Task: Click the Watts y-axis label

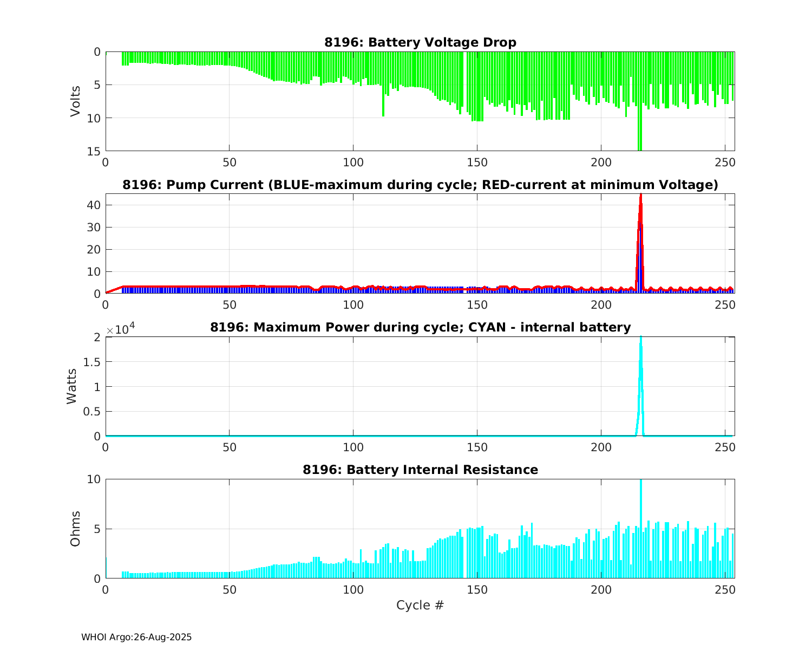Action: tap(71, 386)
